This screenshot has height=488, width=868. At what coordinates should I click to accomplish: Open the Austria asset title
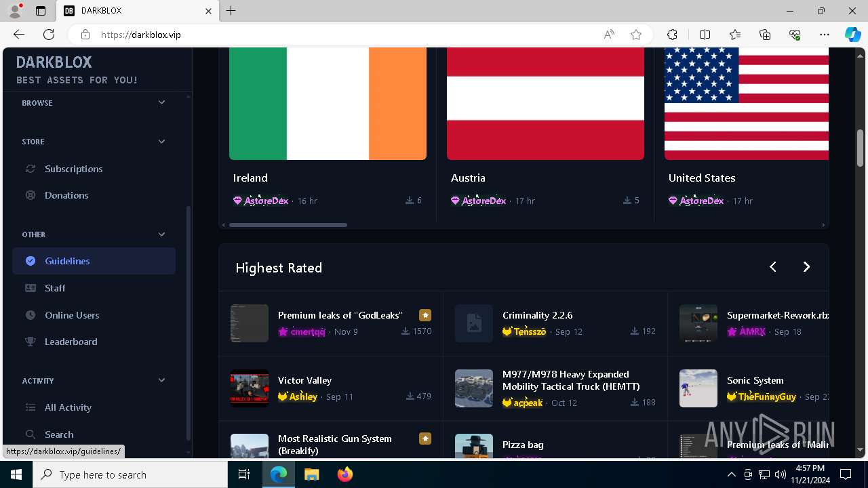tap(468, 178)
